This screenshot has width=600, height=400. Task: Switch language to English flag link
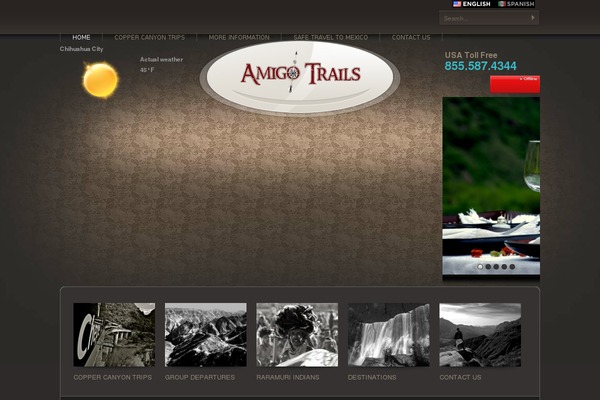point(471,4)
